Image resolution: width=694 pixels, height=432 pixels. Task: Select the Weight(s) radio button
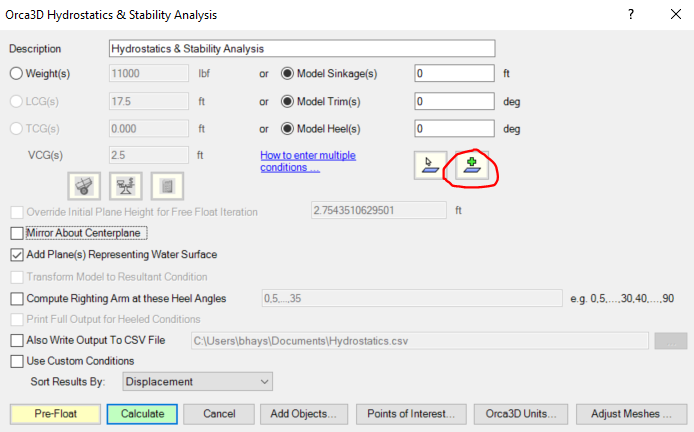16,73
